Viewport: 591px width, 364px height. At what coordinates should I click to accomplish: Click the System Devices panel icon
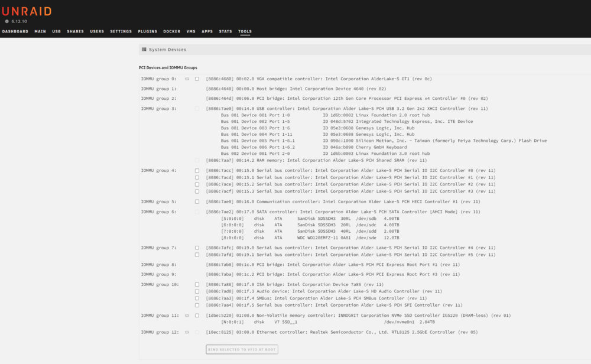click(x=144, y=50)
